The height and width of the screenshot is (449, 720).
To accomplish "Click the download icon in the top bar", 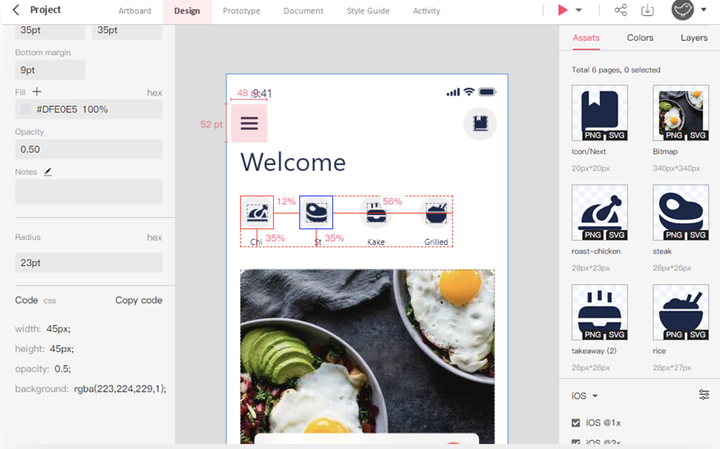I will (x=647, y=10).
